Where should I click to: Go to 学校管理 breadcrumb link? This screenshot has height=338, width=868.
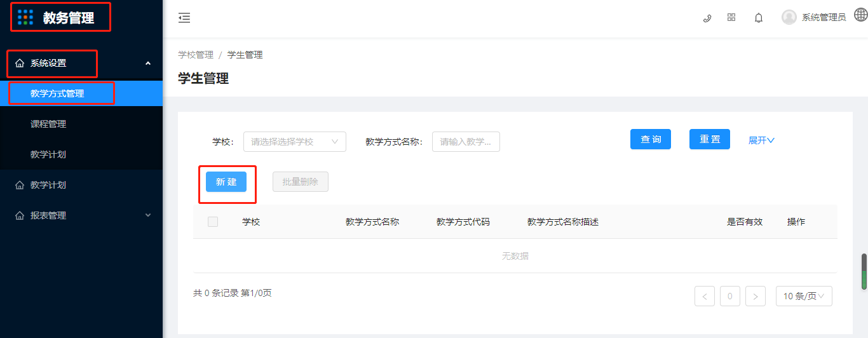[x=196, y=55]
